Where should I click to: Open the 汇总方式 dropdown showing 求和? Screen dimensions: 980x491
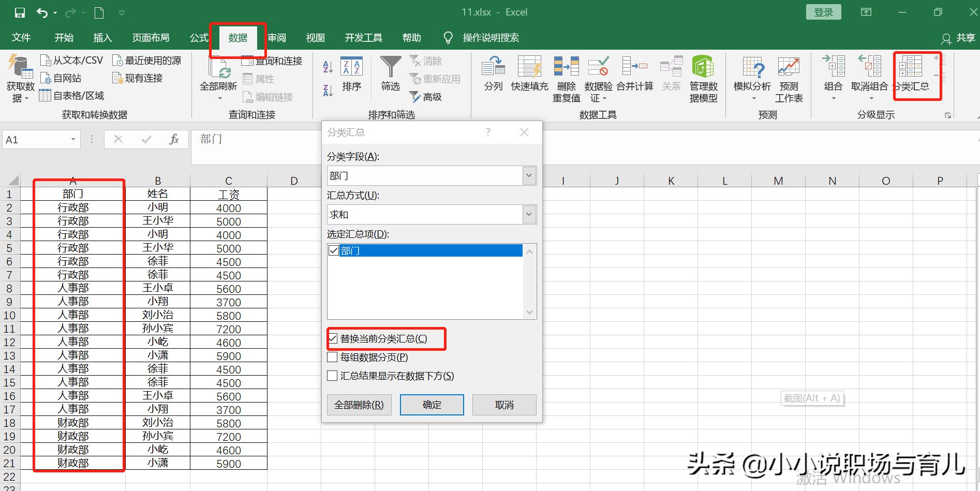coord(528,214)
